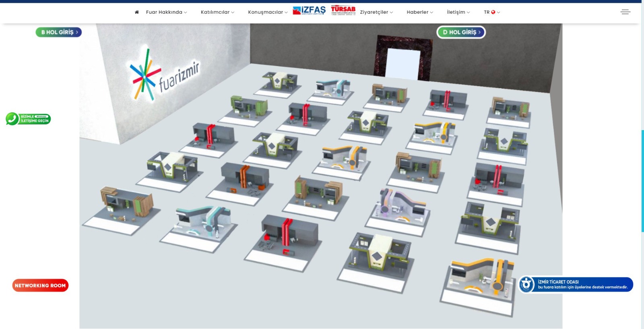Screen dimensions: 644x329
Task: Open the İletişim menu item
Action: 458,12
